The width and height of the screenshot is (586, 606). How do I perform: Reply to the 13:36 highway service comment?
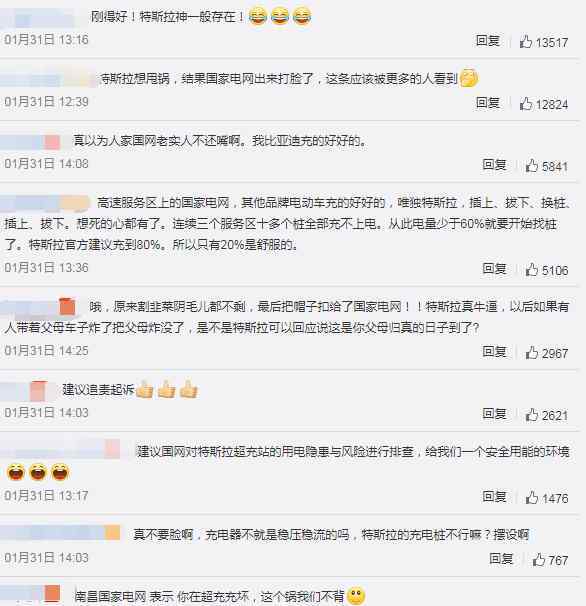[494, 269]
